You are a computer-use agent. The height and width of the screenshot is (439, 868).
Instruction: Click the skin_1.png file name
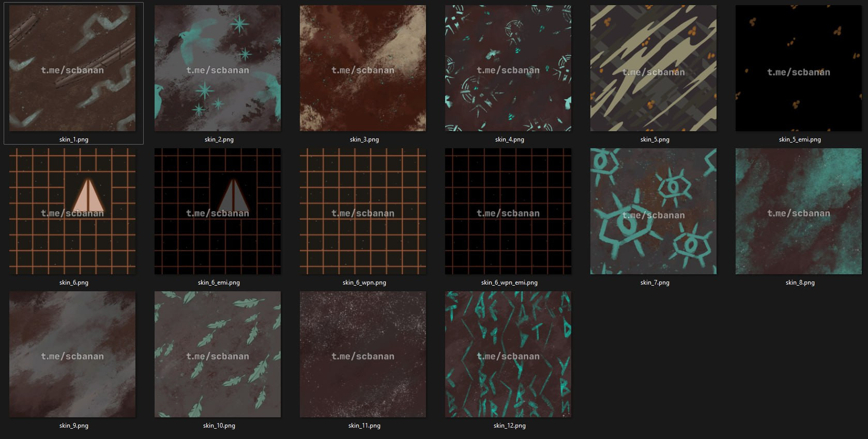(x=74, y=139)
